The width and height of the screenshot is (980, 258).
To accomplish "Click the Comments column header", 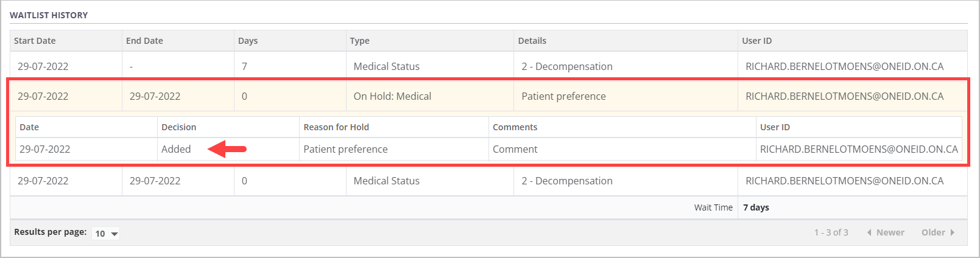I will (515, 127).
